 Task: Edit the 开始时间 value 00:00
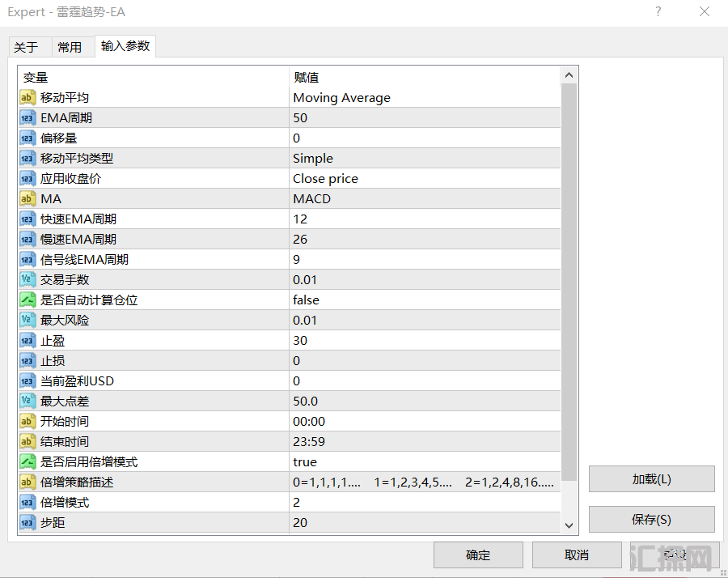(x=425, y=422)
